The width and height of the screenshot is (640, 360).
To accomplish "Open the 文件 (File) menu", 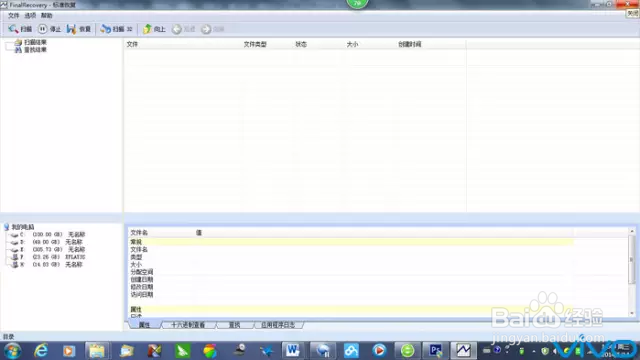I will coord(13,16).
